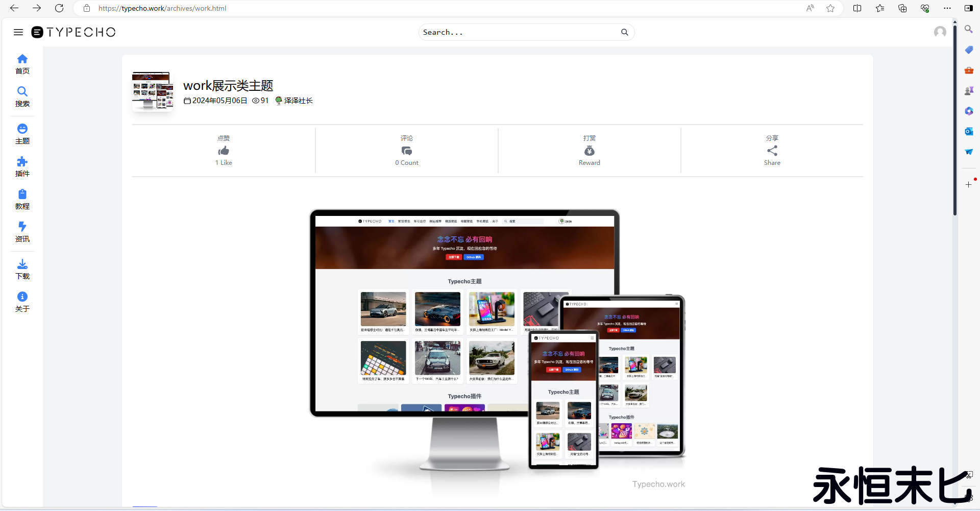Click author link 泽泽社长
Image resolution: width=980 pixels, height=511 pixels.
coord(298,101)
